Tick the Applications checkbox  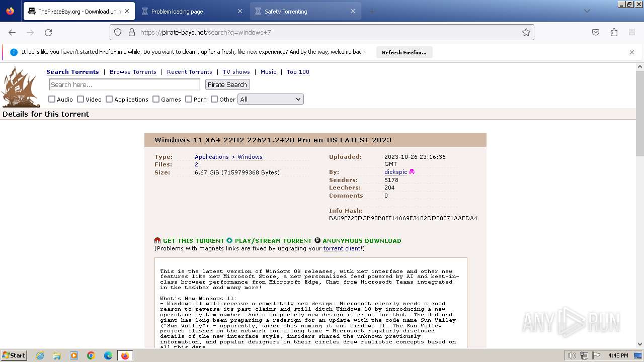(109, 99)
